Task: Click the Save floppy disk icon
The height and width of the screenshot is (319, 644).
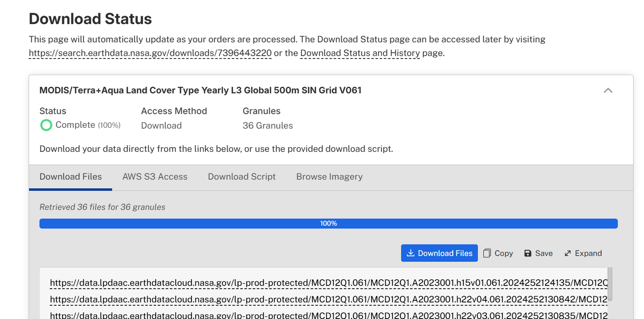Action: pyautogui.click(x=528, y=253)
